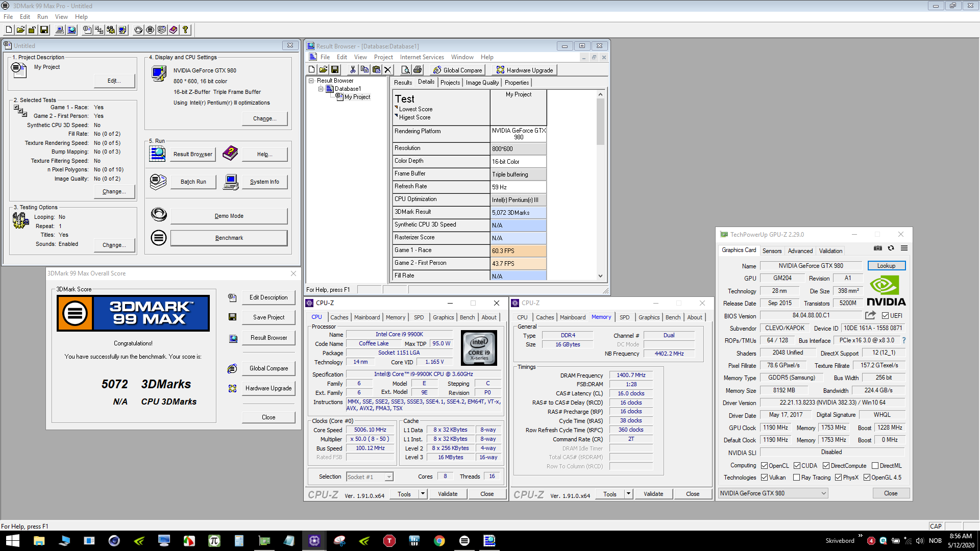Click the 60.3 FPS Game 1 result cell
Screen dimensions: 980x551
click(x=518, y=251)
